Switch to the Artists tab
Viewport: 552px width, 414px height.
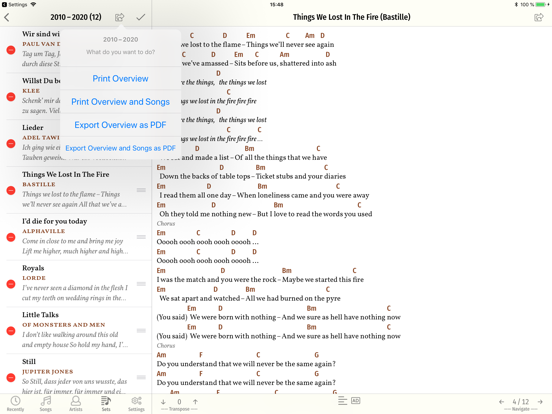point(76,403)
